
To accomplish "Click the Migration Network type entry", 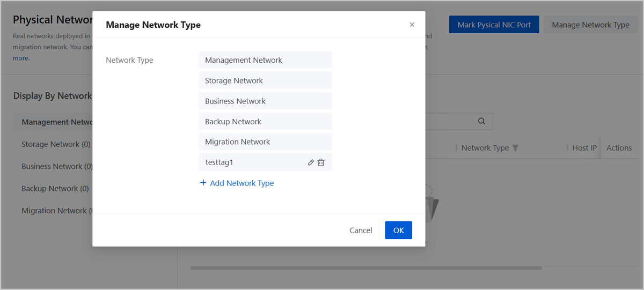I will [x=265, y=142].
